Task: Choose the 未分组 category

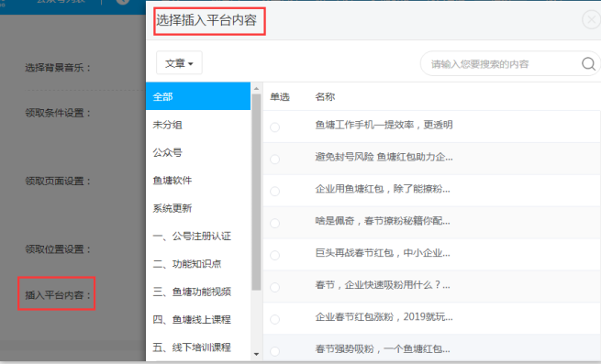Action: coord(198,125)
